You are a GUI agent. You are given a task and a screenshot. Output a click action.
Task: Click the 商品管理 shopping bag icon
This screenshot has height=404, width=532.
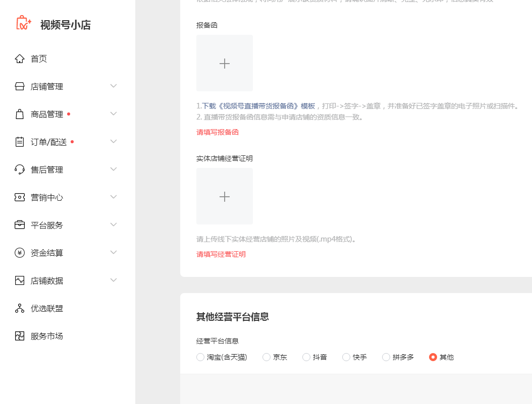point(20,114)
